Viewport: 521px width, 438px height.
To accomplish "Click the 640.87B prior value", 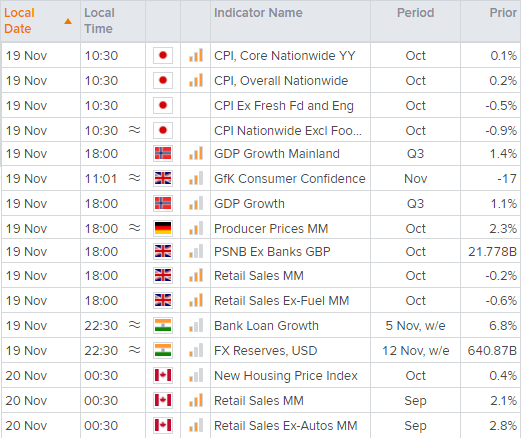I will tap(492, 350).
